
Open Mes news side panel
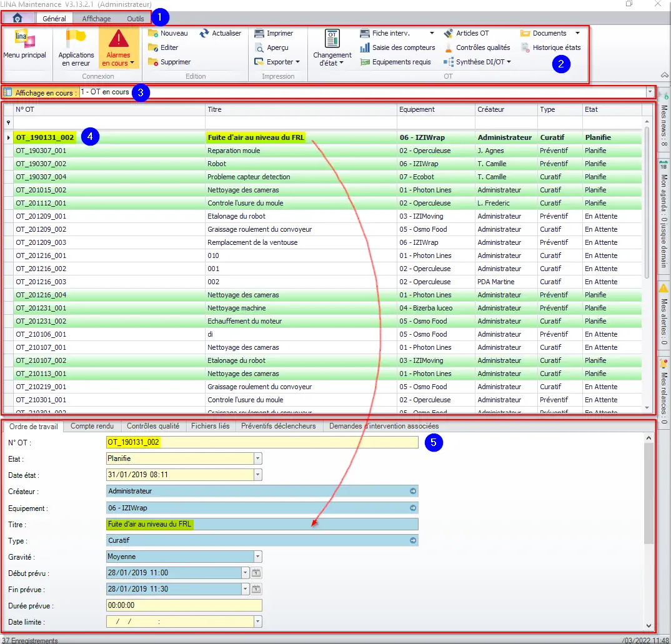click(664, 120)
